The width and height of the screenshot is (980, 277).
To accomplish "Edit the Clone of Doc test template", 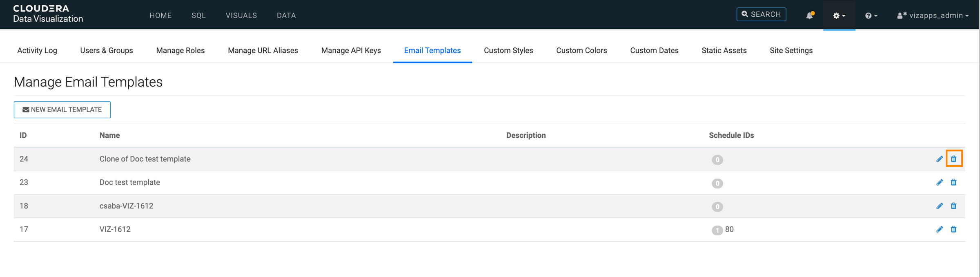I will pos(940,159).
